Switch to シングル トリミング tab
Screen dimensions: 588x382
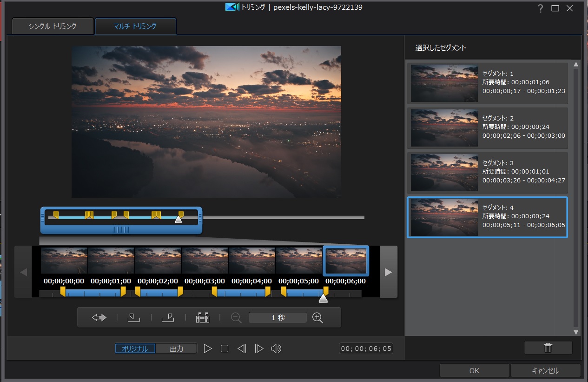(53, 27)
